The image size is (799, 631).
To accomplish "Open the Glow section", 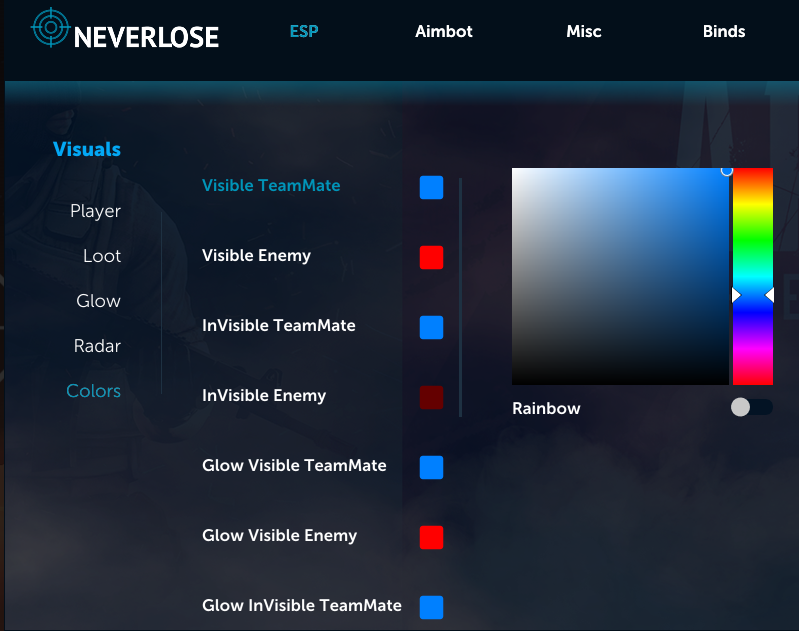I will pos(98,301).
